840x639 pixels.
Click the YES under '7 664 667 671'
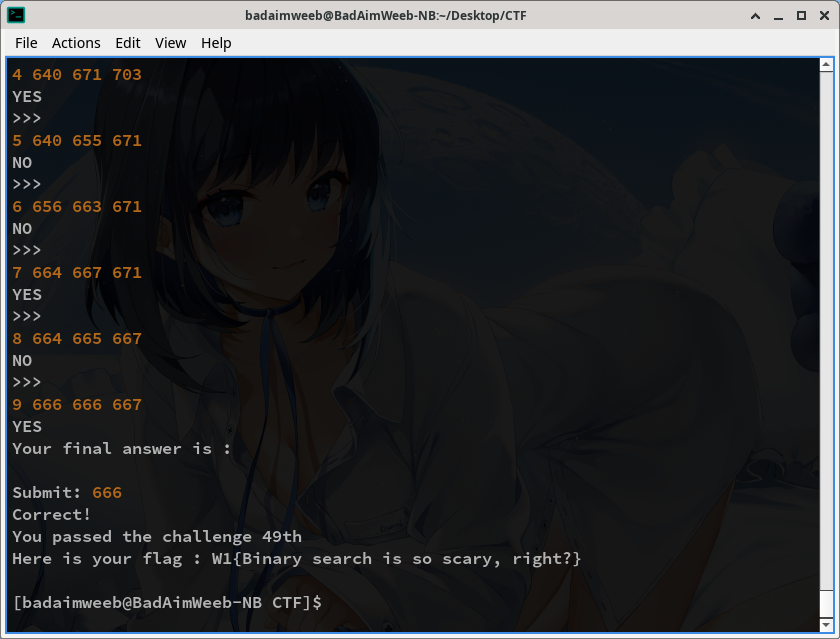(27, 295)
